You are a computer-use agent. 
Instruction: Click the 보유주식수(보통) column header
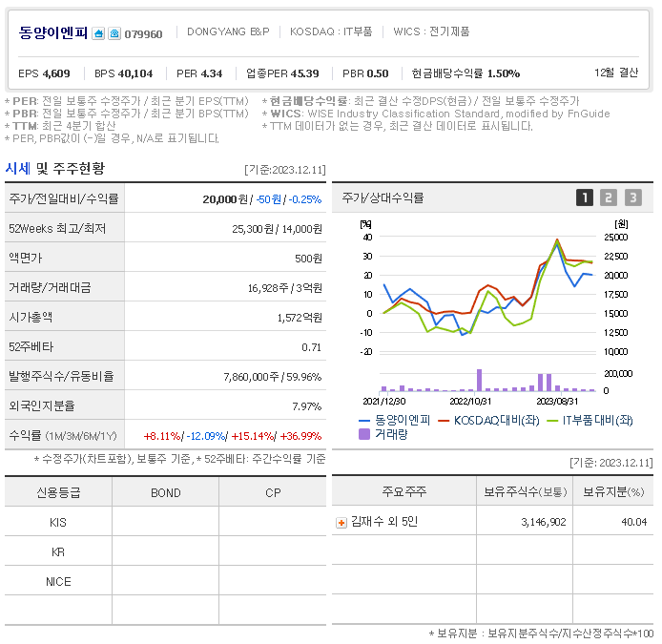point(525,491)
